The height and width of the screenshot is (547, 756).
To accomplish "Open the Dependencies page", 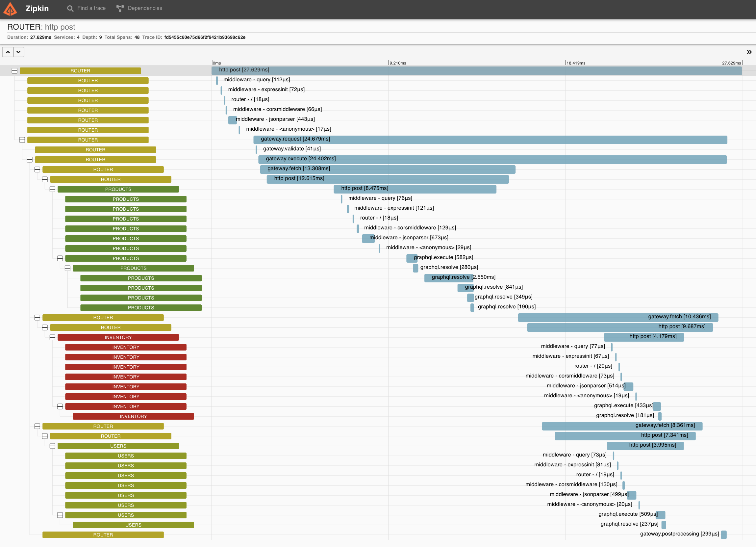I will pyautogui.click(x=145, y=8).
